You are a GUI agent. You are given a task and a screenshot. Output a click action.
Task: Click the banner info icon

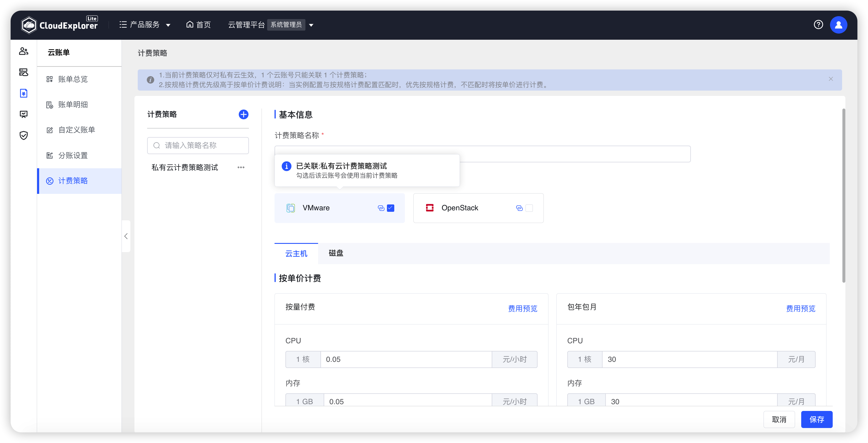150,80
